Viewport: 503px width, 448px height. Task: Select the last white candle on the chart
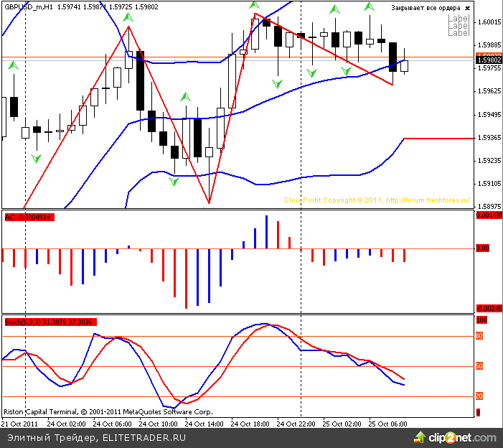(x=404, y=66)
